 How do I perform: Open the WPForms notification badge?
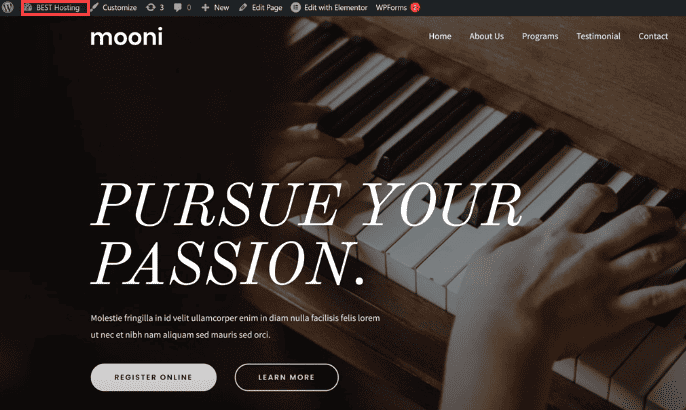(x=415, y=7)
